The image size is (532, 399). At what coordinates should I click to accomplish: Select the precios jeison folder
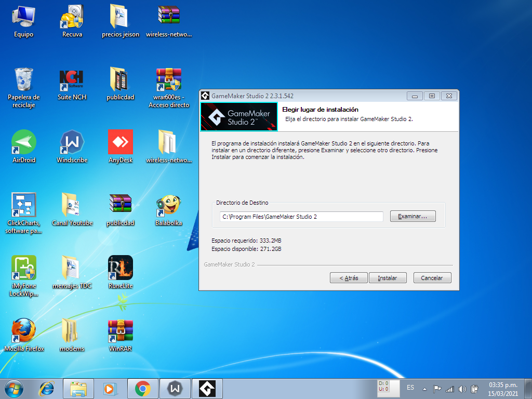tap(121, 21)
